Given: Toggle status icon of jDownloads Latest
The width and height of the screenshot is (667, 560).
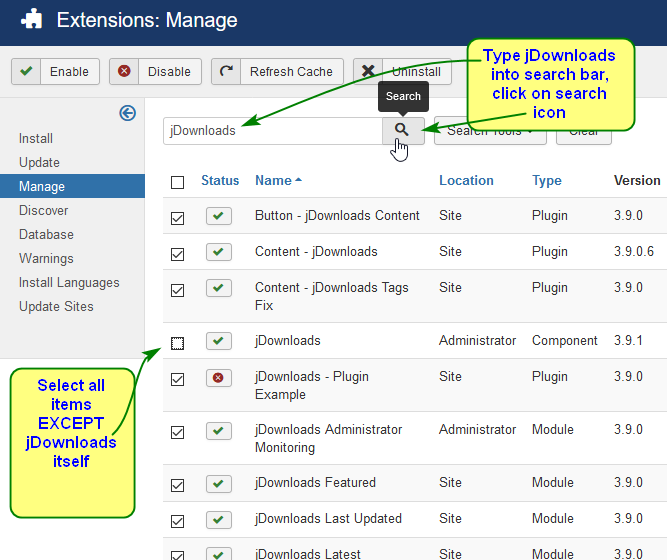Looking at the screenshot, I should coord(219,554).
